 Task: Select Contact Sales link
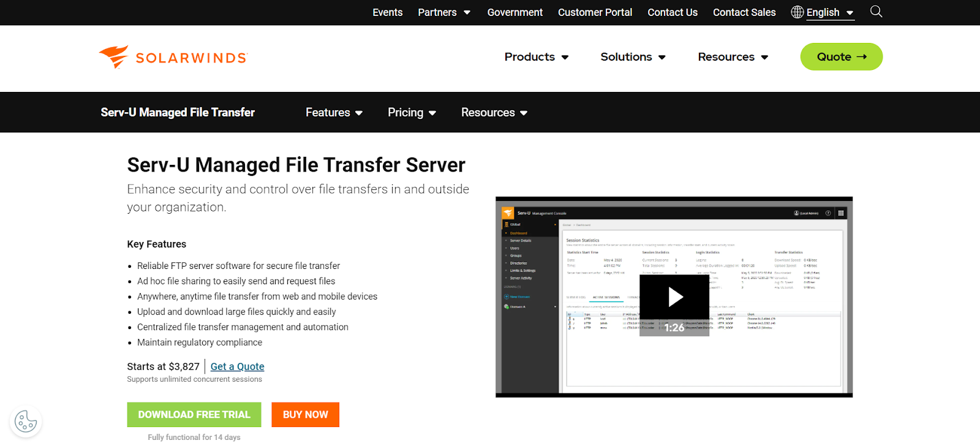tap(744, 12)
